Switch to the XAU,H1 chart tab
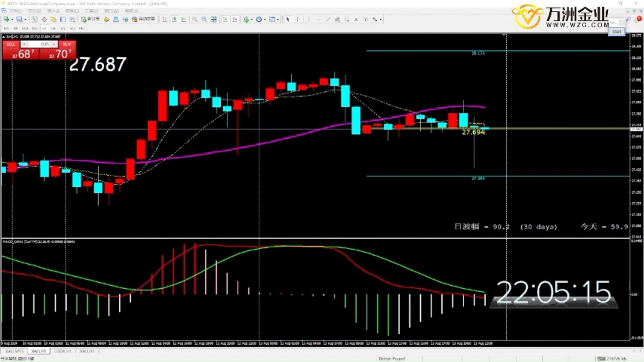644x362 pixels. click(x=87, y=351)
